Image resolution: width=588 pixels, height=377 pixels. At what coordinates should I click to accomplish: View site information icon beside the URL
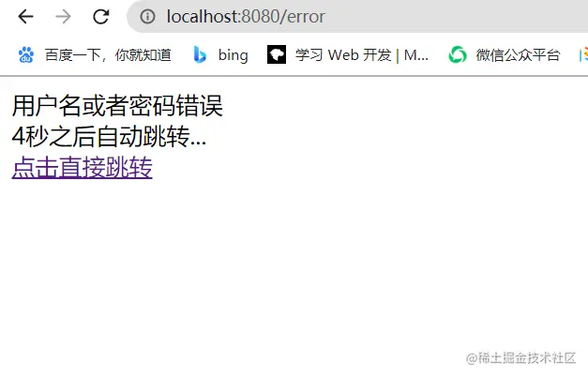pos(147,17)
